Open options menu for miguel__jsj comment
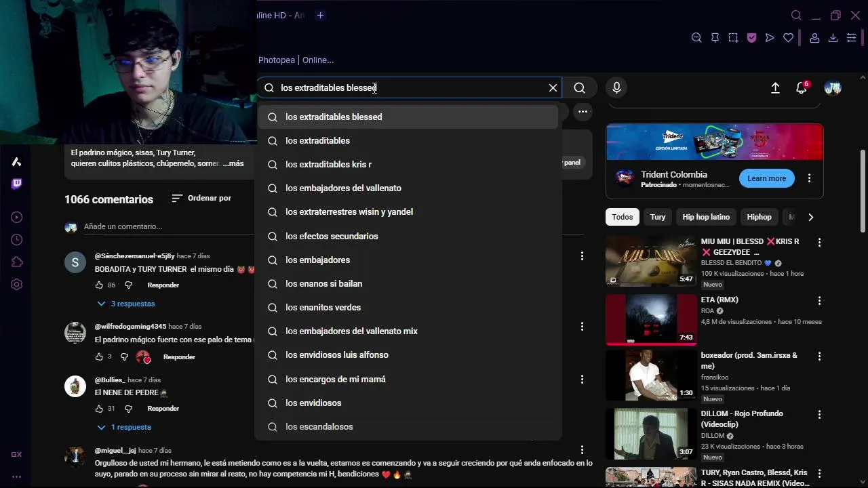This screenshot has height=488, width=868. click(x=582, y=450)
